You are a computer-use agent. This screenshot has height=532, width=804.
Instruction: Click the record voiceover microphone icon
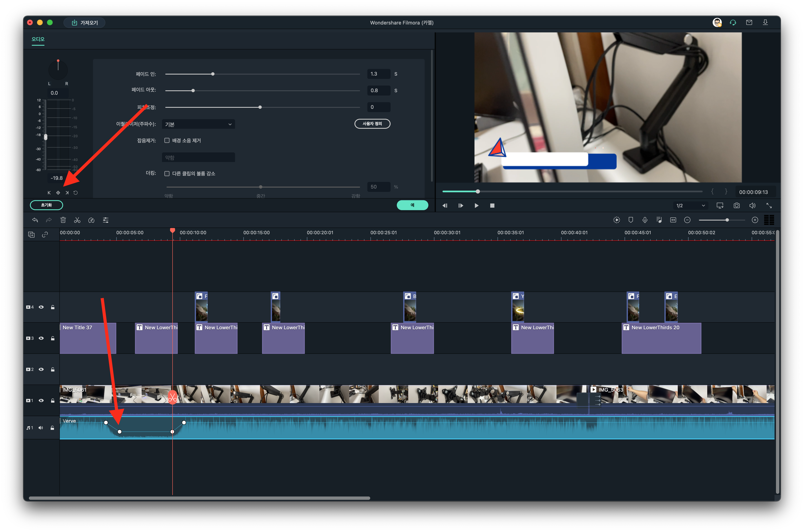coord(645,220)
